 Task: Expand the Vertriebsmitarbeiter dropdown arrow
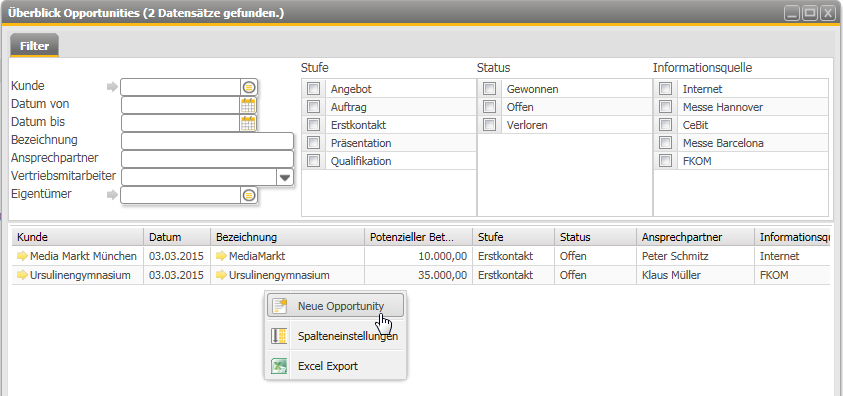click(x=285, y=177)
